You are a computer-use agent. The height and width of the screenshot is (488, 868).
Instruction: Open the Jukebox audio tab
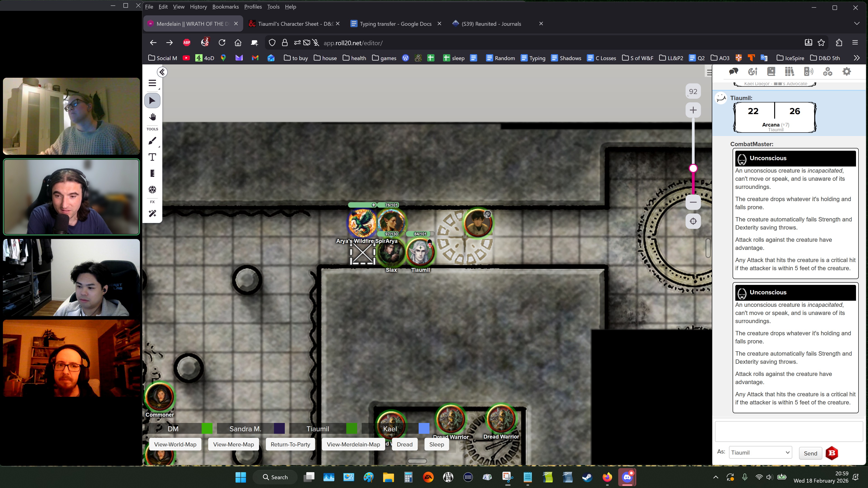click(x=808, y=71)
